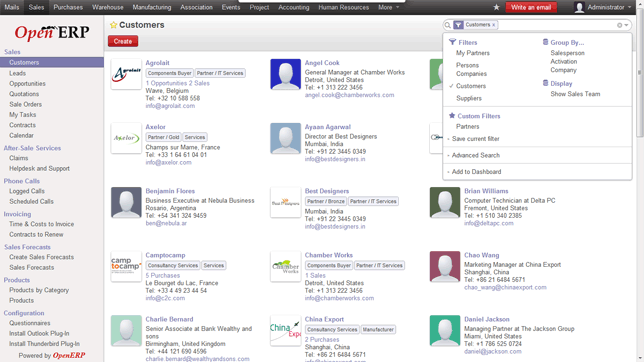Click the star icon beside Customers title

(x=113, y=25)
